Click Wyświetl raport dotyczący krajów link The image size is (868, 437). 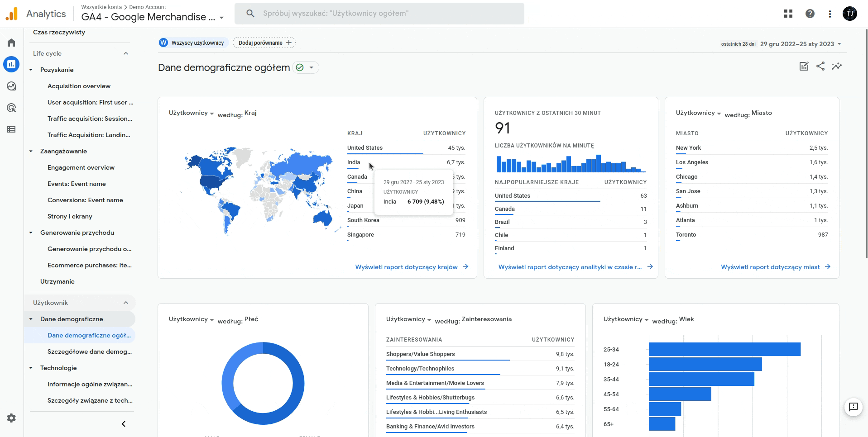tap(406, 267)
